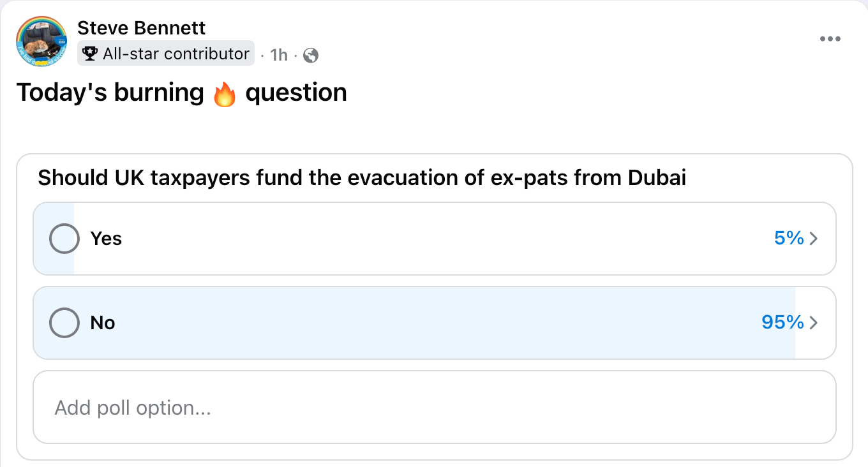Click the "Today's burning" post text
Viewport: 868px width, 467px height.
(110, 93)
